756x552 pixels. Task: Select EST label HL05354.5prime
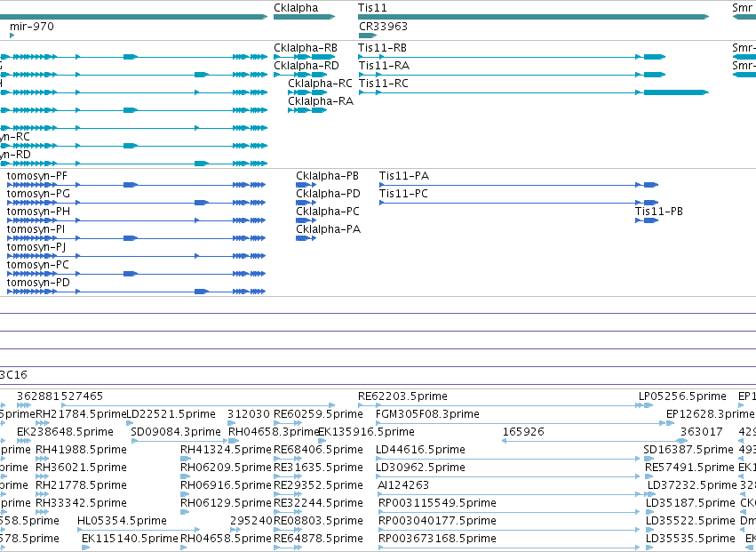pos(122,521)
